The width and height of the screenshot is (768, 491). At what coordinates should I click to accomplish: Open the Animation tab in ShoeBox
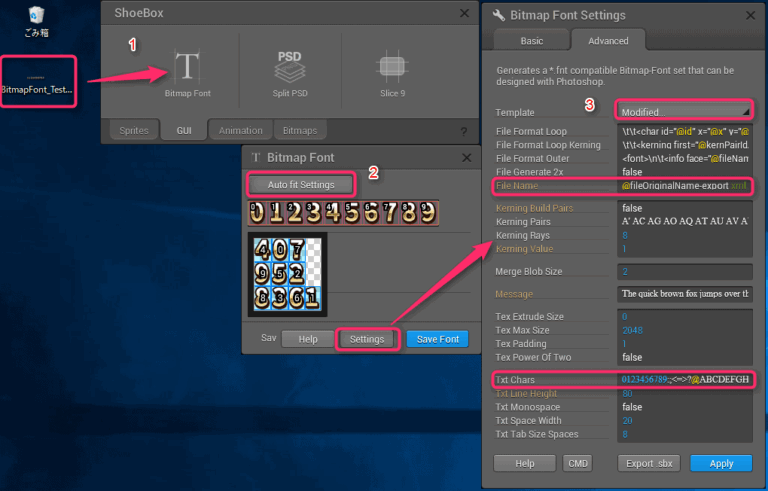(x=241, y=131)
